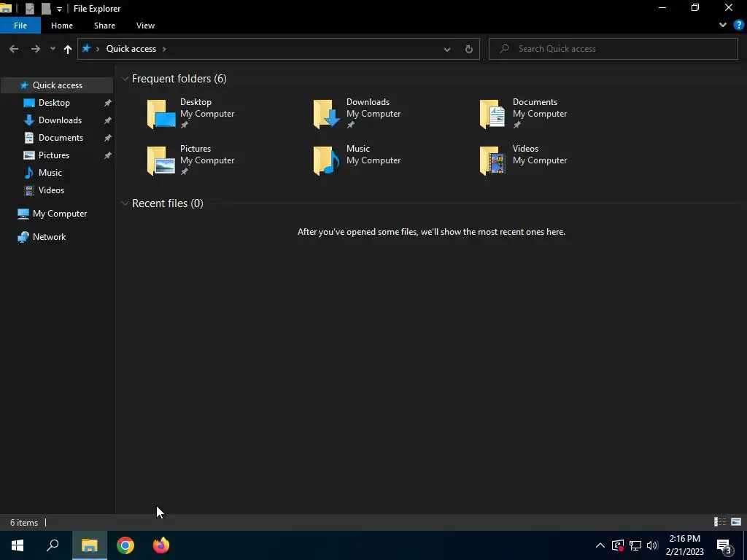Open the Quick Access Toolbar customize dropdown
747x560 pixels.
click(x=59, y=9)
